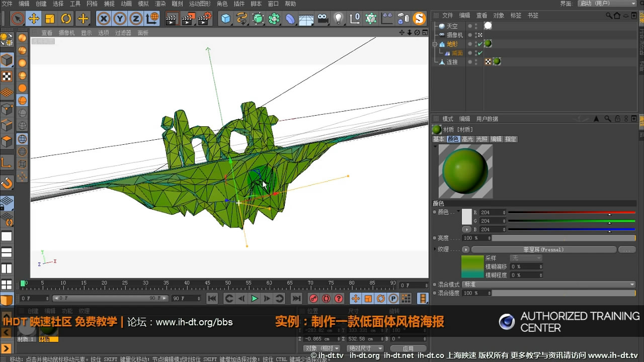The width and height of the screenshot is (644, 362).
Task: Open the coordinate mode dropdown showing 对象(相对)
Action: pos(321,348)
